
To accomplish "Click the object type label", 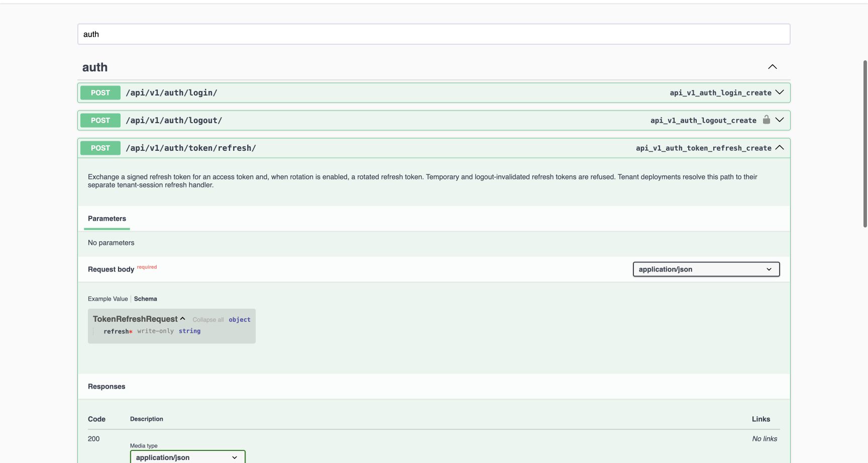I will click(240, 320).
